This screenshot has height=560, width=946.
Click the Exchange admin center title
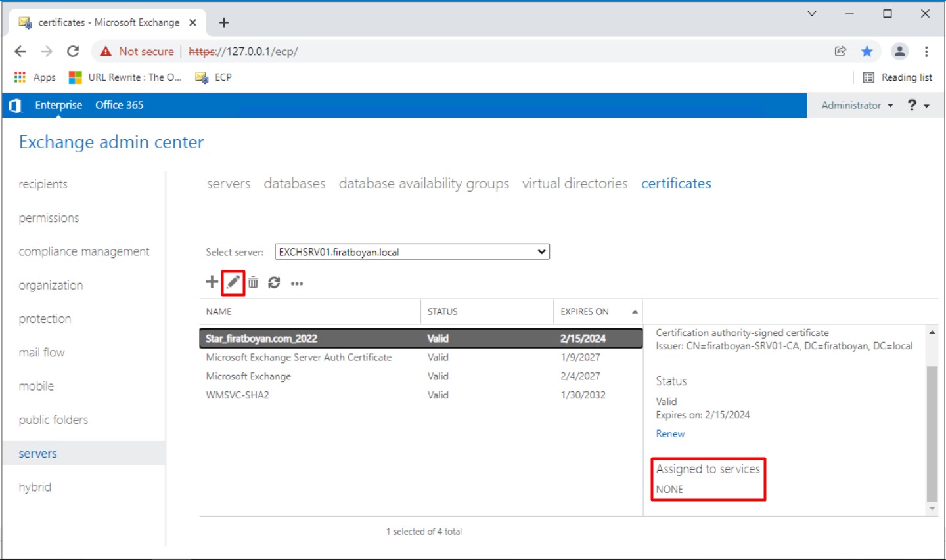point(111,142)
